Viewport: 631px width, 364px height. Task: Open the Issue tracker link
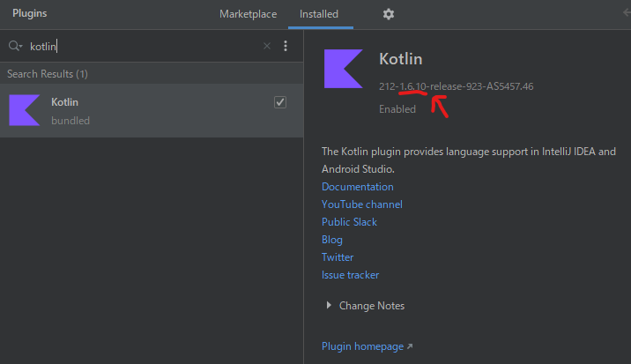[350, 275]
